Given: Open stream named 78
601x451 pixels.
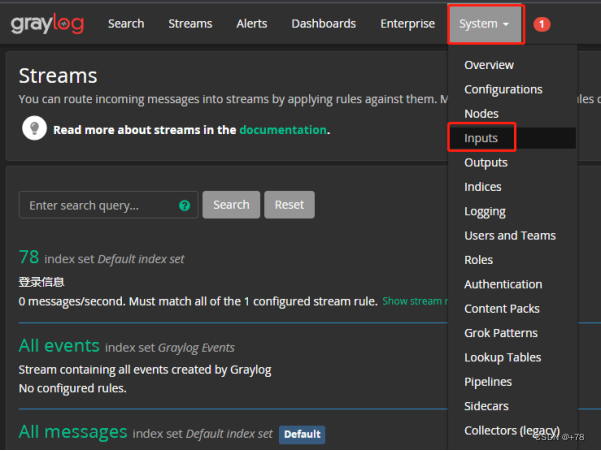Looking at the screenshot, I should 29,257.
